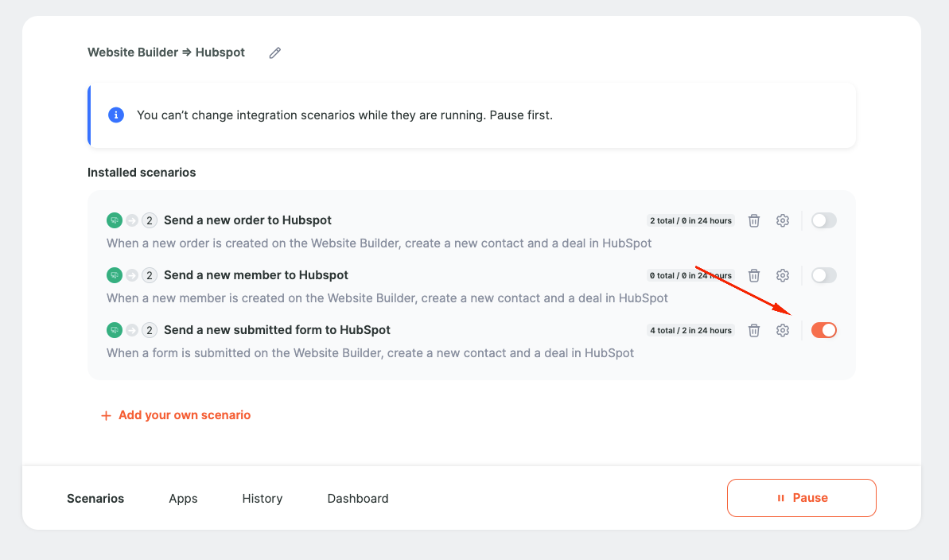Open the Dashboard tab

(358, 498)
